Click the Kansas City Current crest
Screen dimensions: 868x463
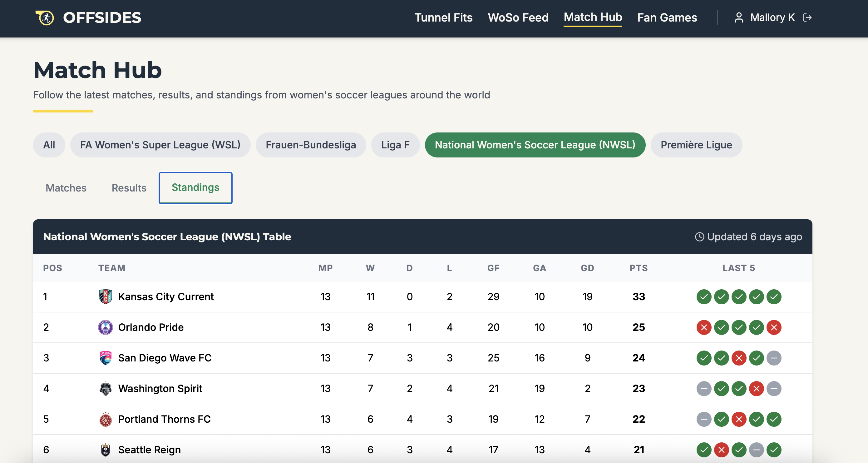tap(106, 297)
